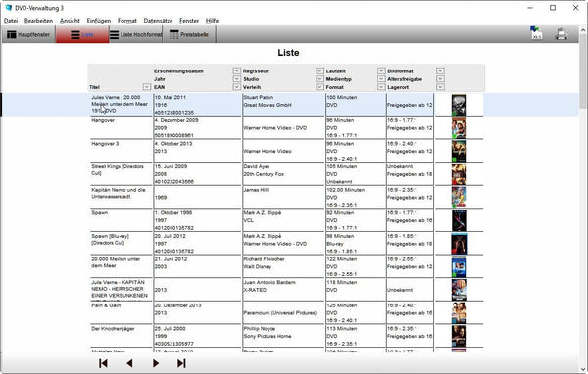The width and height of the screenshot is (588, 374).
Task: Click the printer icon
Action: pos(561,34)
